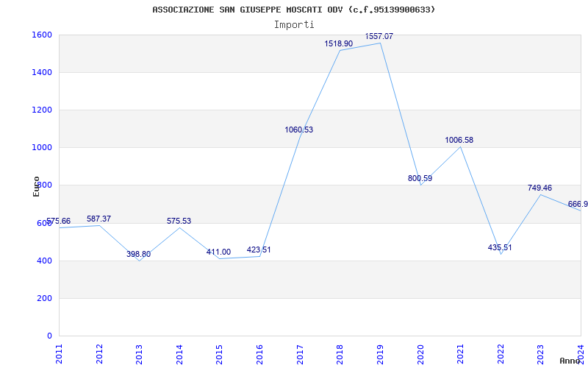Select data label 398.80
The image size is (588, 368).
click(138, 254)
